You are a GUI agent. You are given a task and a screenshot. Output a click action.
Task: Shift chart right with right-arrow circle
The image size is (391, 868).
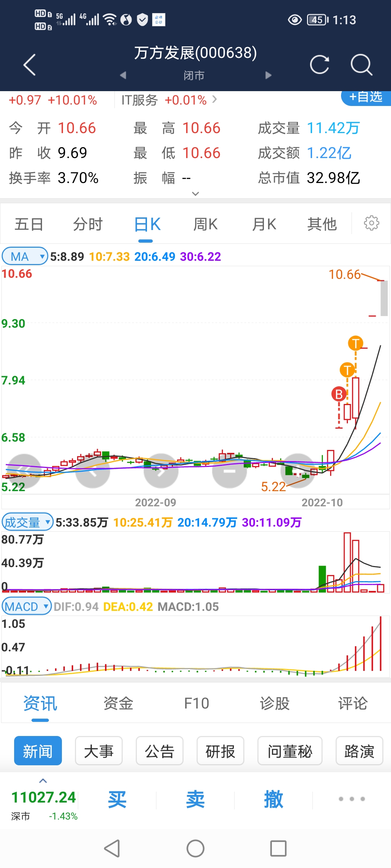(161, 471)
